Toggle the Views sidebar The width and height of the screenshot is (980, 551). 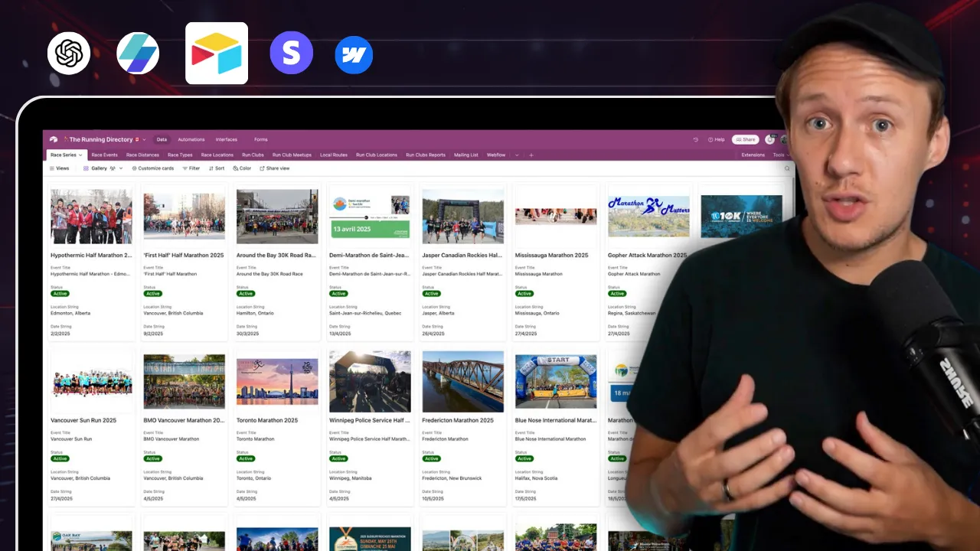tap(59, 168)
